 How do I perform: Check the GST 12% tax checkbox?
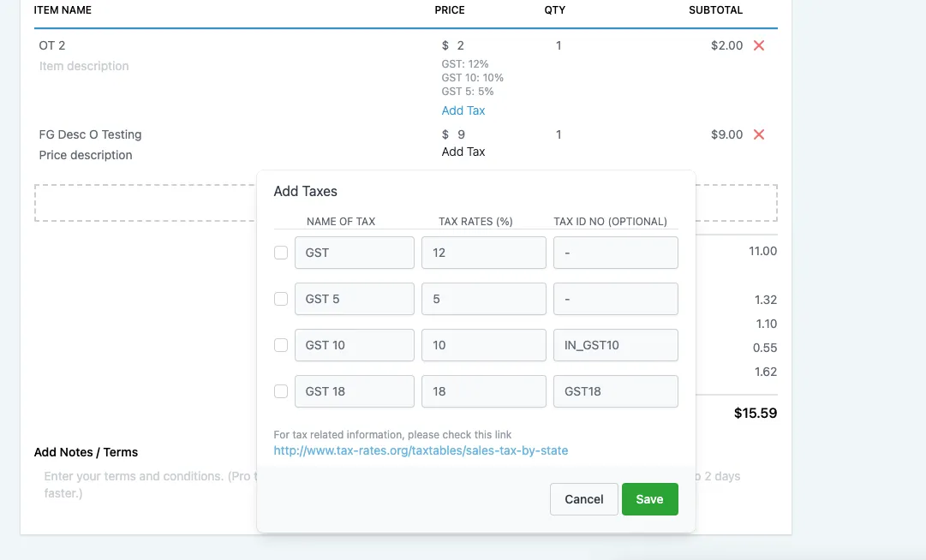coord(281,253)
